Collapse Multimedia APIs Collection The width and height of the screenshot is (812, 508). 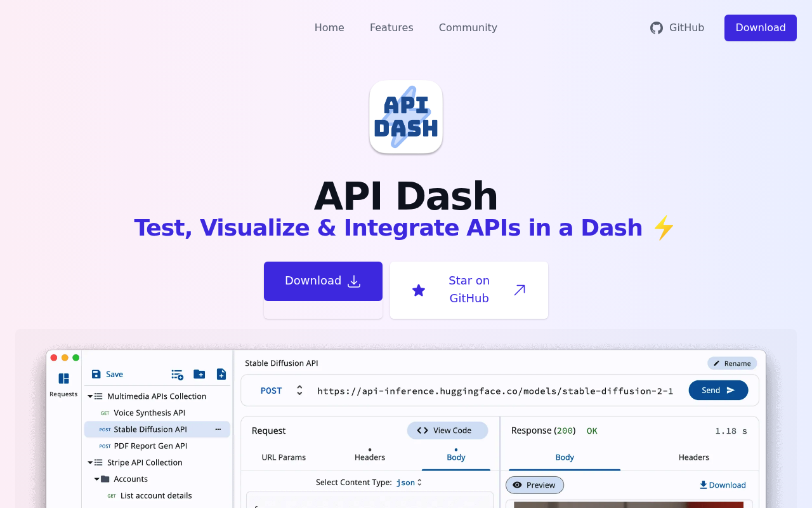(91, 396)
